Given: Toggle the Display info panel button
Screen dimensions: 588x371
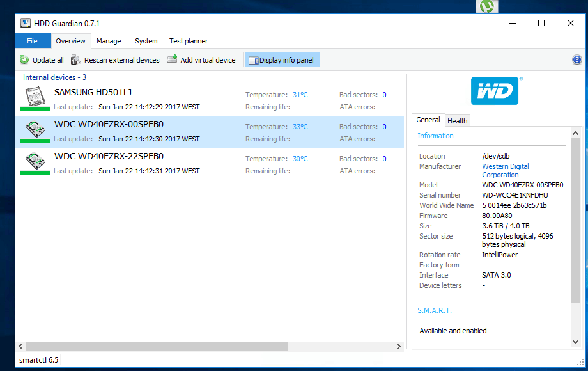Looking at the screenshot, I should pos(282,60).
